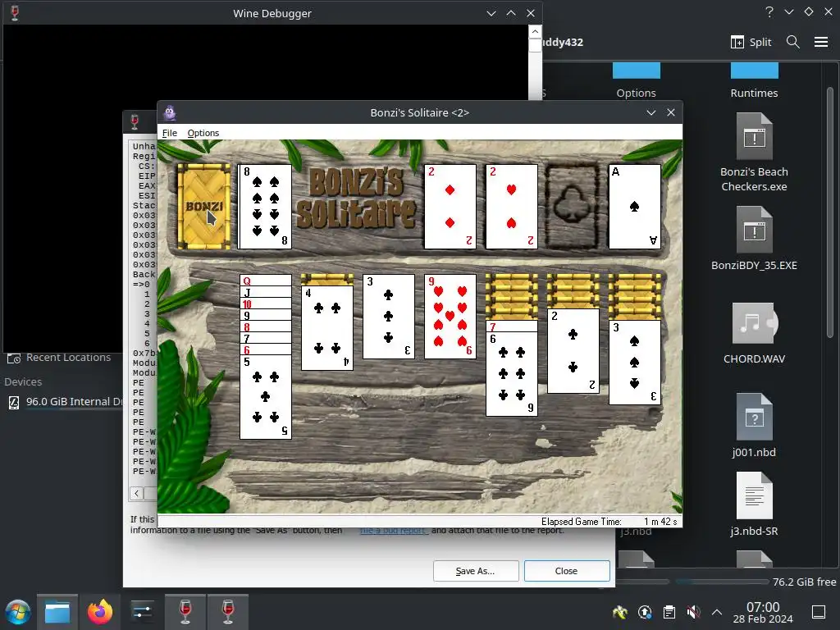The height and width of the screenshot is (630, 840).
Task: Toggle muted volume tray icon
Action: (x=693, y=612)
